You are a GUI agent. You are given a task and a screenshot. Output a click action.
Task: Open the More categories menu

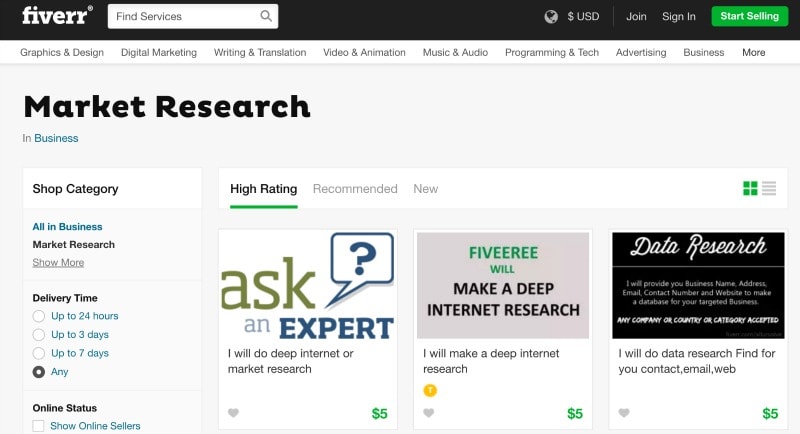[754, 52]
